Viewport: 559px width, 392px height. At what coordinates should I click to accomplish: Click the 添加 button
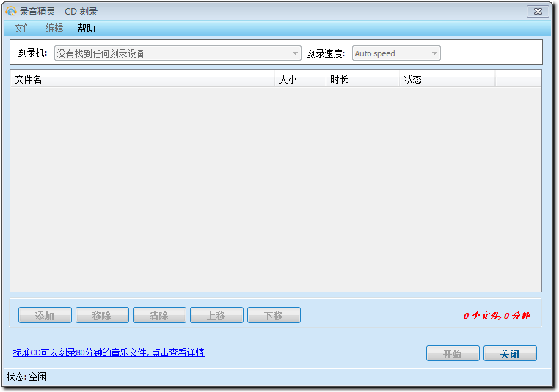tap(45, 316)
